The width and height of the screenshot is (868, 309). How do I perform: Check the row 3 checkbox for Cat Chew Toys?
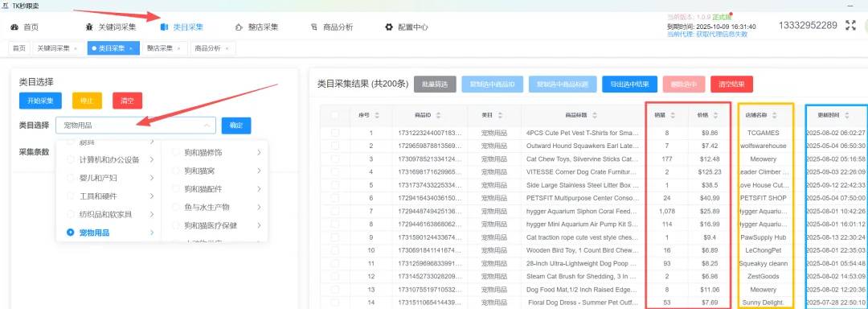point(335,159)
